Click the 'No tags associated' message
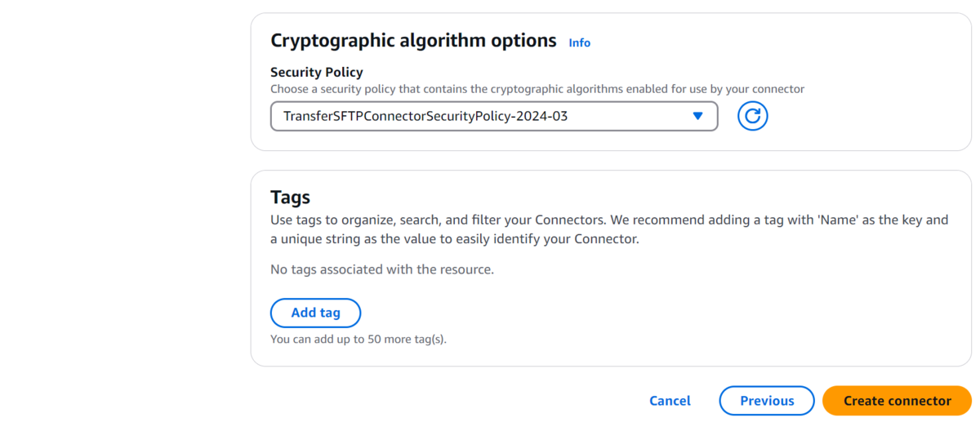Image resolution: width=980 pixels, height=422 pixels. click(382, 269)
